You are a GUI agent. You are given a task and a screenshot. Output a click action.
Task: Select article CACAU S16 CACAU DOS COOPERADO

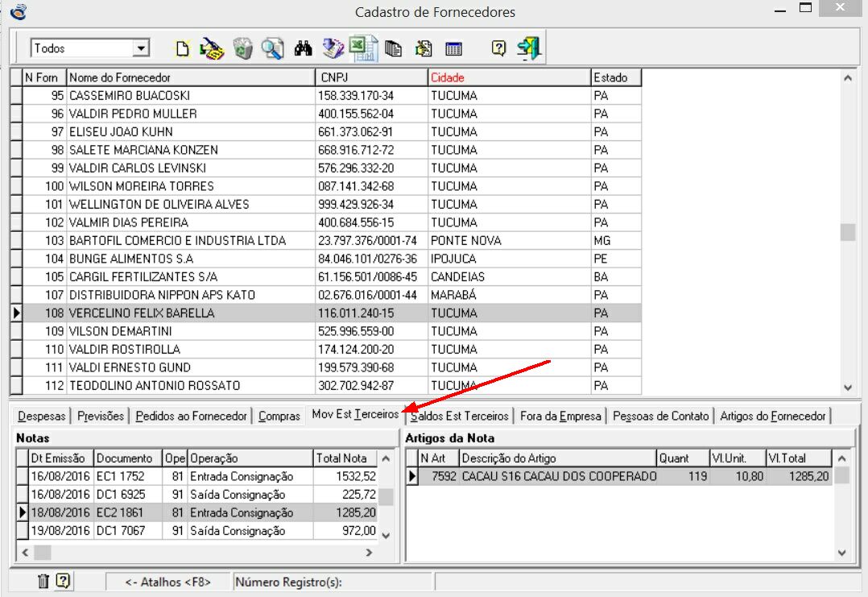[x=559, y=476]
